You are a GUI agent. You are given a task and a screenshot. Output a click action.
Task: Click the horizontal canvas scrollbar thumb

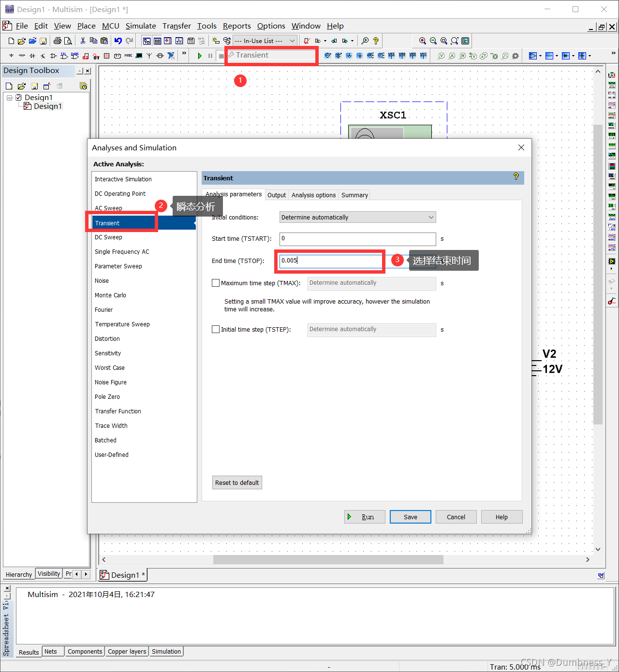pos(328,559)
